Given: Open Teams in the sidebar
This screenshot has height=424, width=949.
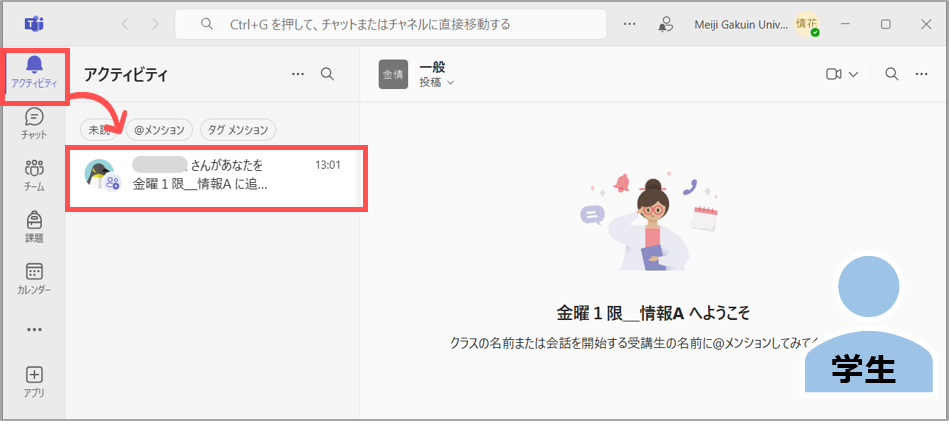Looking at the screenshot, I should tap(34, 175).
